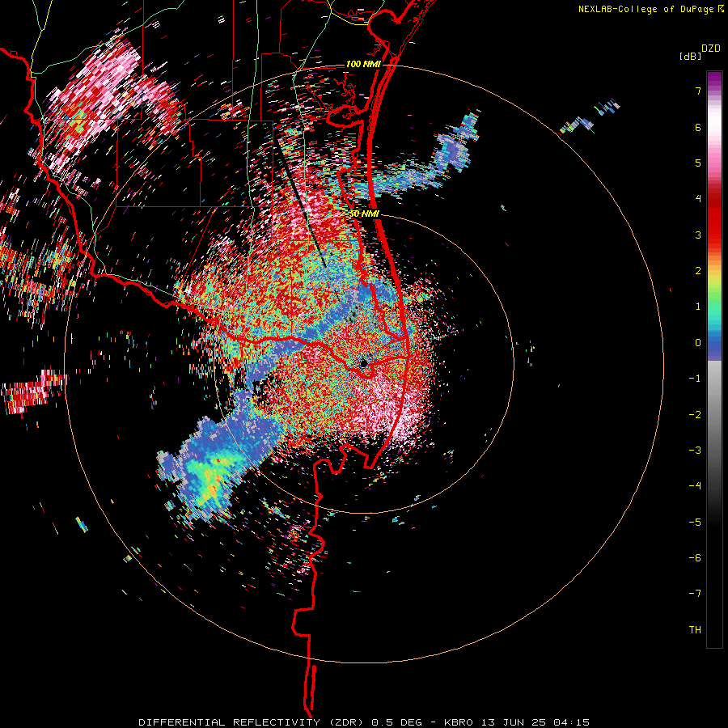Click the '50 NMI' range ring label

coord(365,214)
